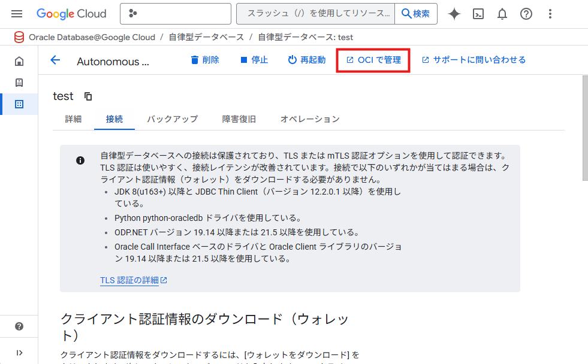Open the help question mark menu
The height and width of the screenshot is (364, 588).
click(526, 14)
